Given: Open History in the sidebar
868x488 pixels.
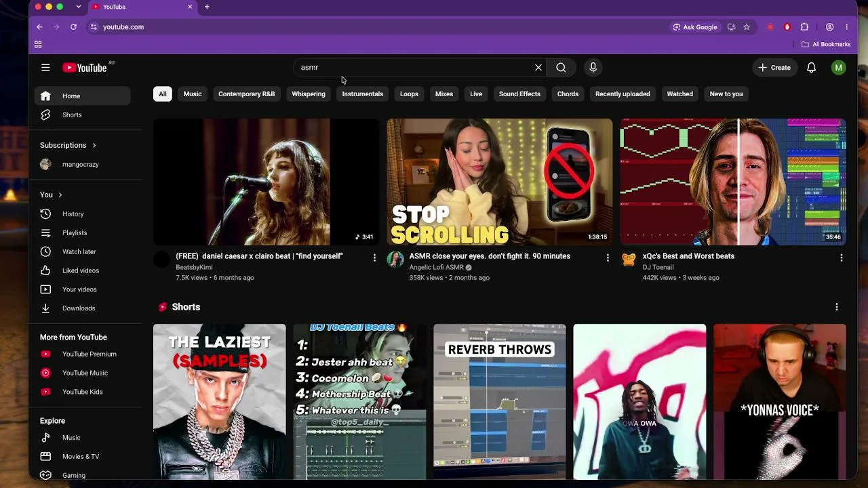Looking at the screenshot, I should pos(82,214).
